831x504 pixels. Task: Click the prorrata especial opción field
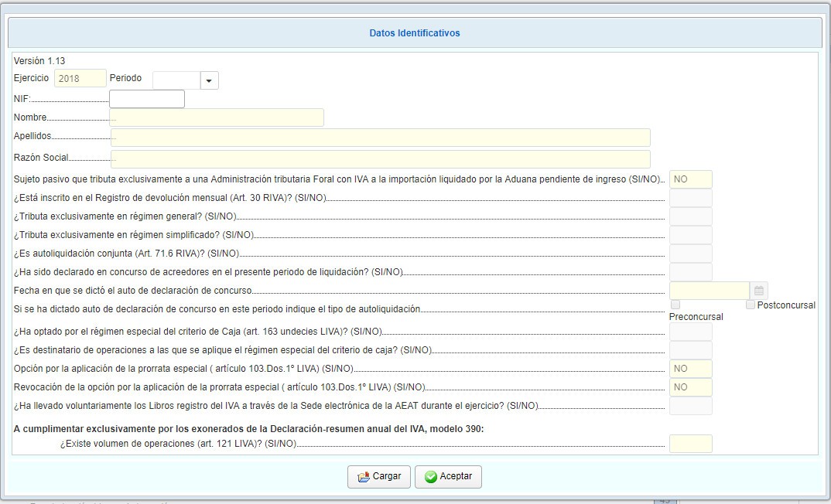click(690, 369)
